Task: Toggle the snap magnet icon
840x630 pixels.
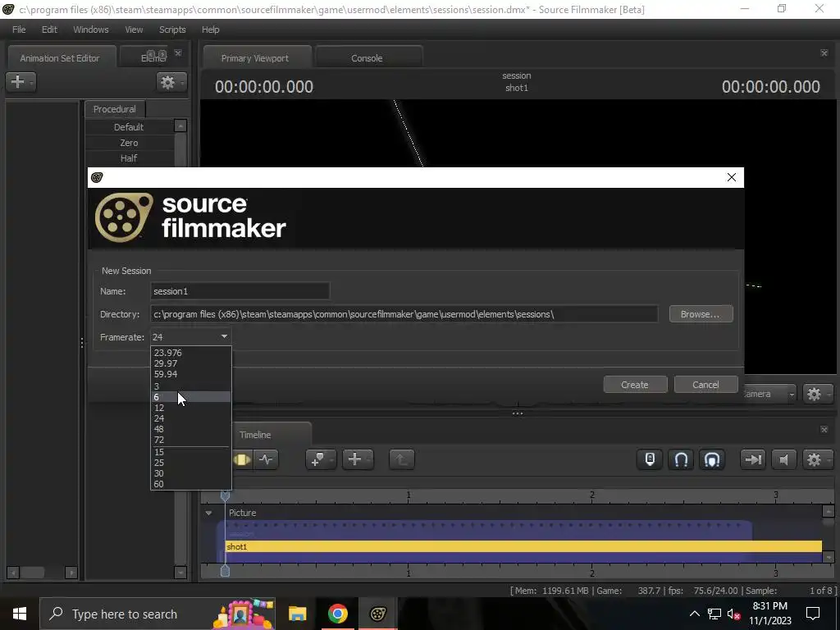Action: pos(681,459)
